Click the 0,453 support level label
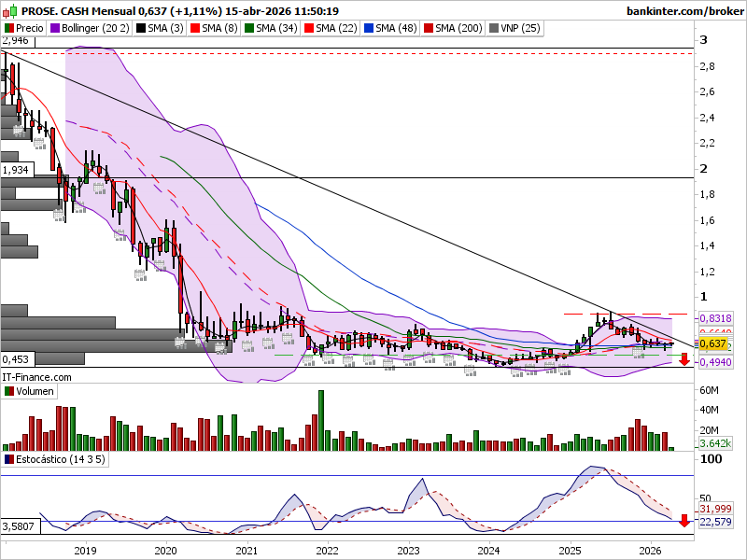Screen dimensions: 747x560 coord(18,359)
